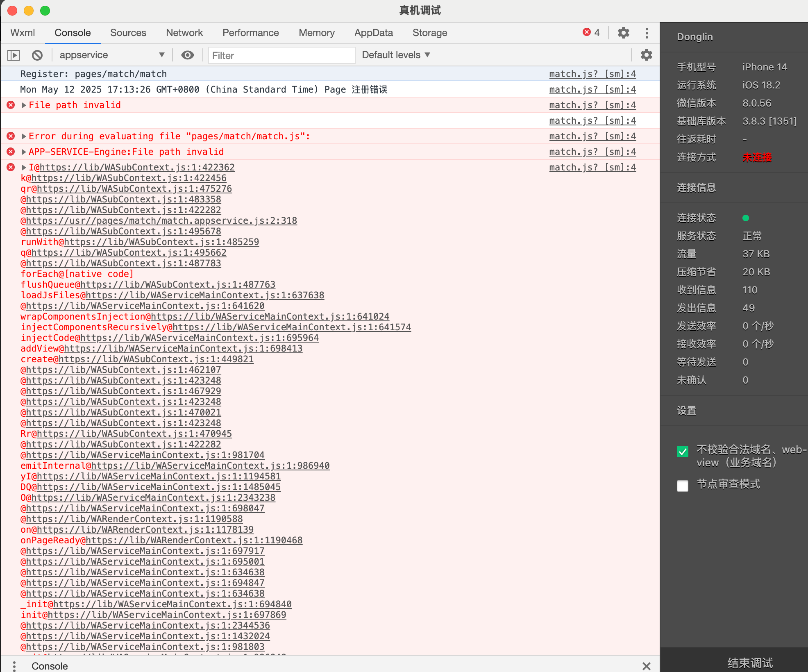
Task: Click the 结束调试 button
Action: coord(749,662)
